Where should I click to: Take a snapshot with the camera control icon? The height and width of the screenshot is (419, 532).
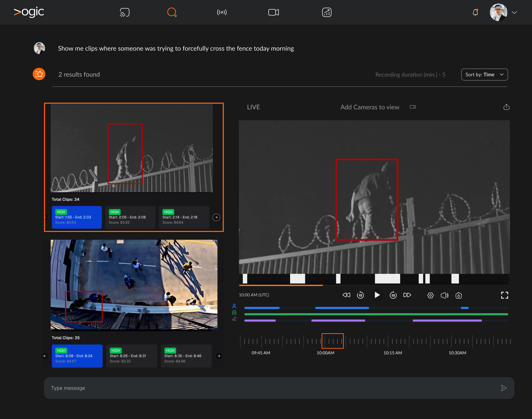[x=458, y=295]
